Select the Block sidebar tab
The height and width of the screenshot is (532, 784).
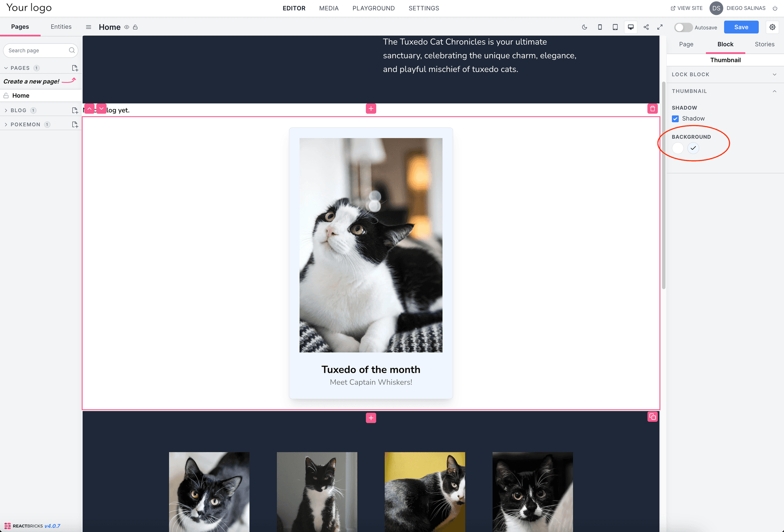tap(725, 44)
